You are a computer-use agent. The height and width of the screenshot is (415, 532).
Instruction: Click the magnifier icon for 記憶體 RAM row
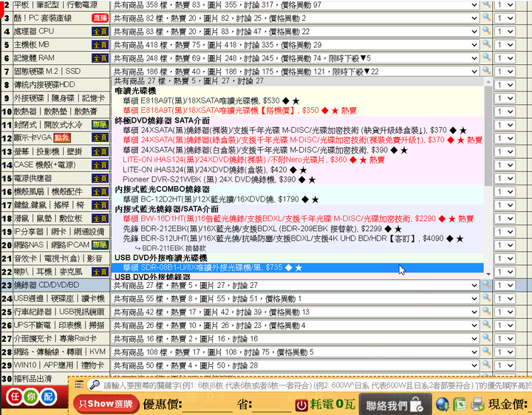(x=486, y=58)
